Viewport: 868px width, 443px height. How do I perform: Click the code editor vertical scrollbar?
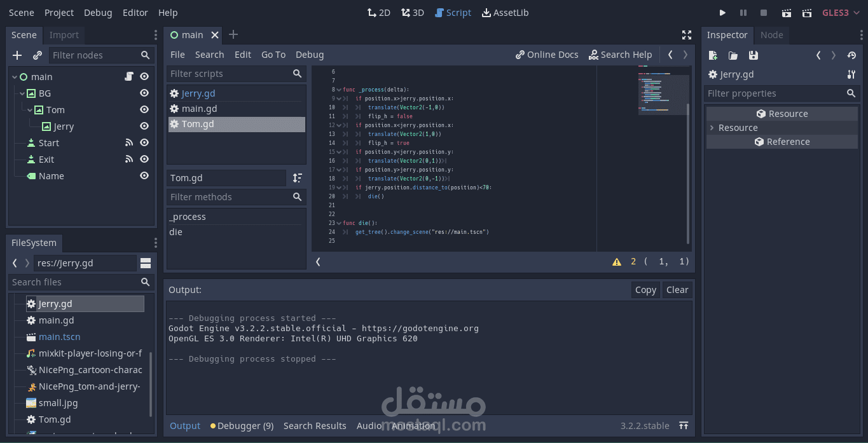point(688,172)
